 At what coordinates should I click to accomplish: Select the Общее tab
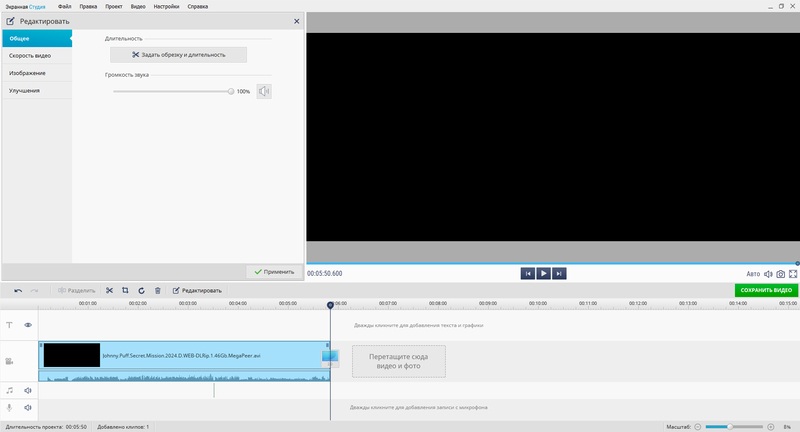pyautogui.click(x=37, y=38)
